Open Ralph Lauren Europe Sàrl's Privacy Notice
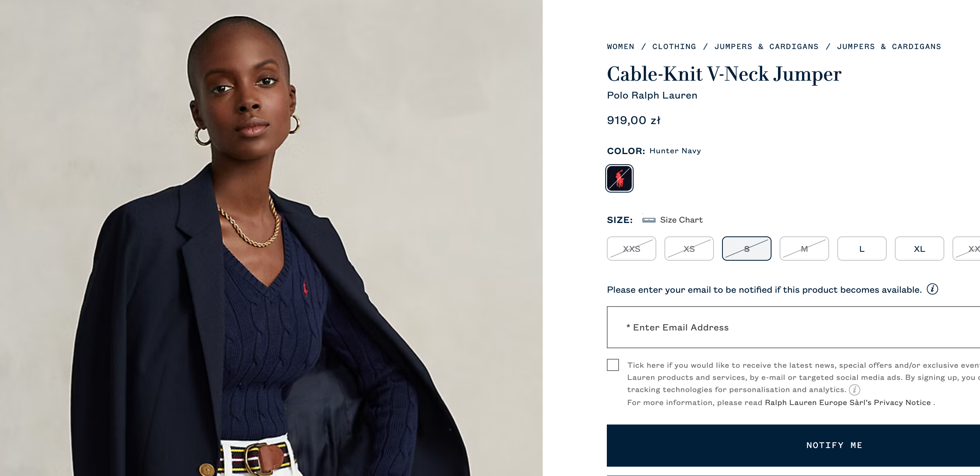 [848, 403]
